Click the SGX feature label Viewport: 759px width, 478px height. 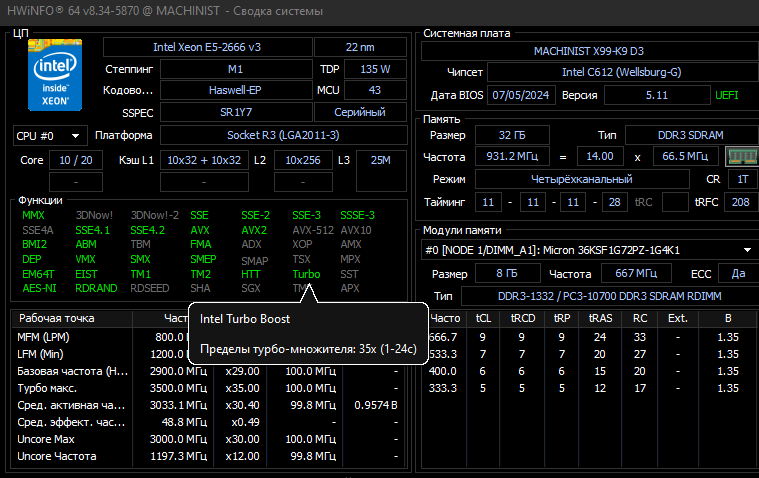[x=251, y=288]
